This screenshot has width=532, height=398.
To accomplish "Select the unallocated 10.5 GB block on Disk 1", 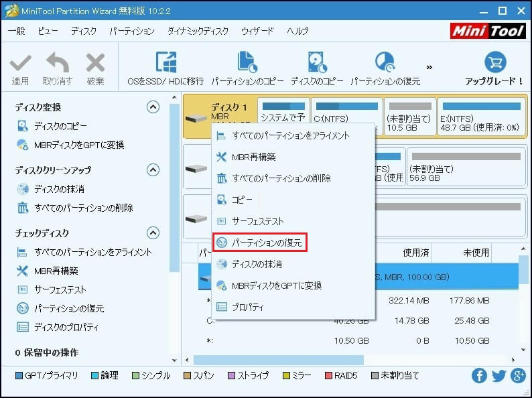I will click(x=410, y=117).
